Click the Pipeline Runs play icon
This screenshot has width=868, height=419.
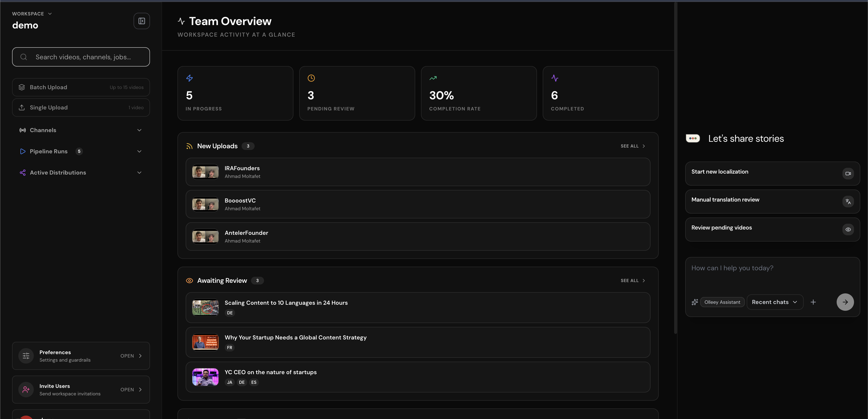point(22,151)
